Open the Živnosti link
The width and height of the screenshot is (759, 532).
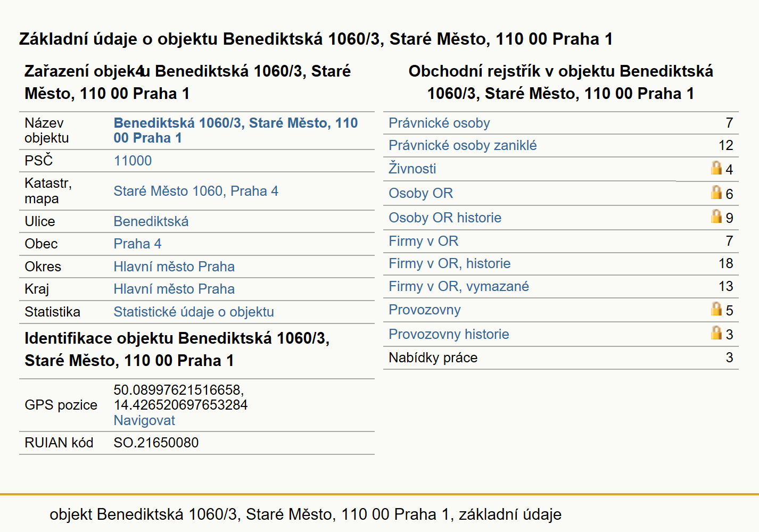(412, 169)
